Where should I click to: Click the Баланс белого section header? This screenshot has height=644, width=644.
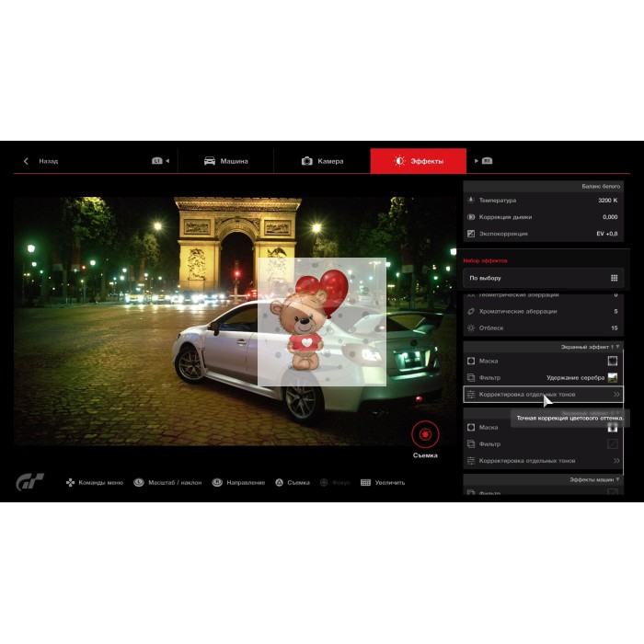pos(544,187)
